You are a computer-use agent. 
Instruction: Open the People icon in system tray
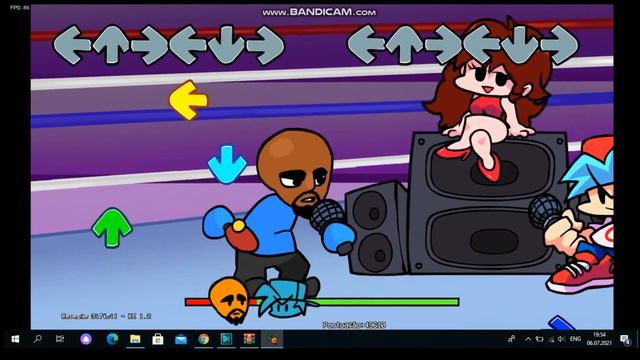pos(511,339)
